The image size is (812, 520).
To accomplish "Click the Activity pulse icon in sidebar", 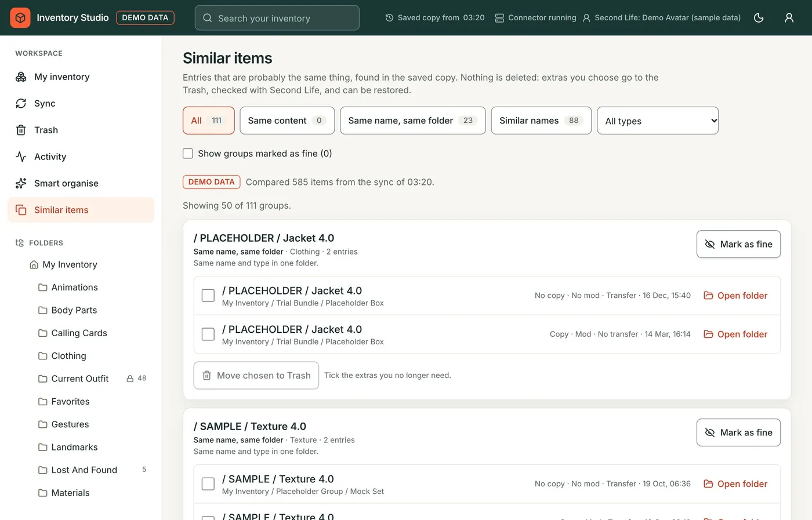I will 21,157.
